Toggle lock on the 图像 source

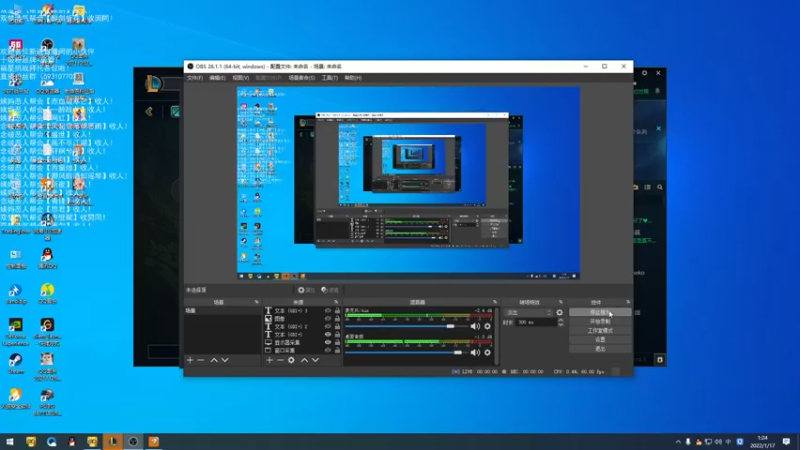click(x=337, y=318)
